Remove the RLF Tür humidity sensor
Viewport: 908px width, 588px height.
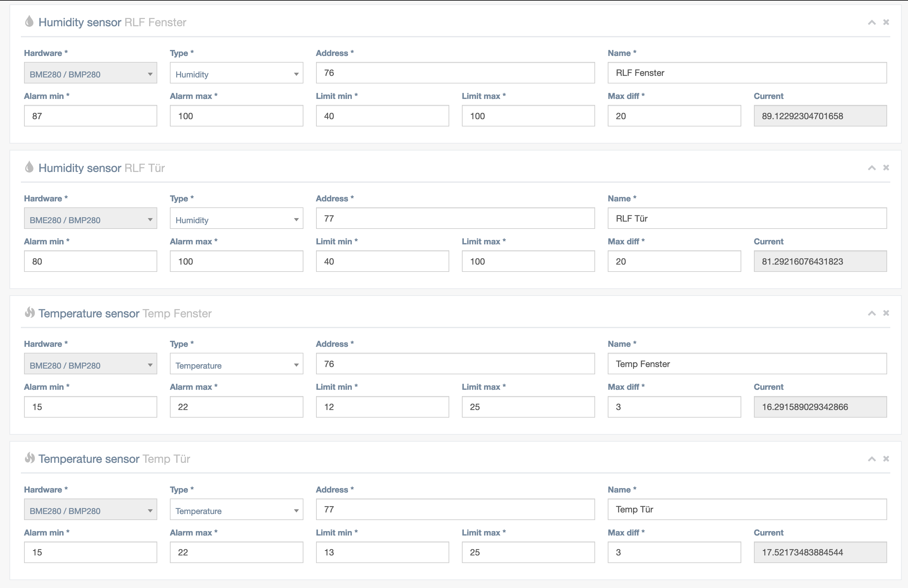coord(886,168)
